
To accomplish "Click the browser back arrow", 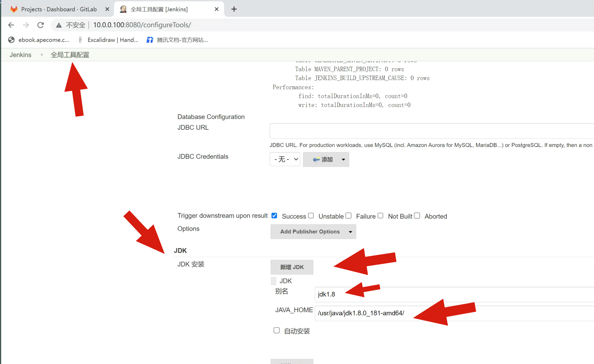I will pos(11,25).
